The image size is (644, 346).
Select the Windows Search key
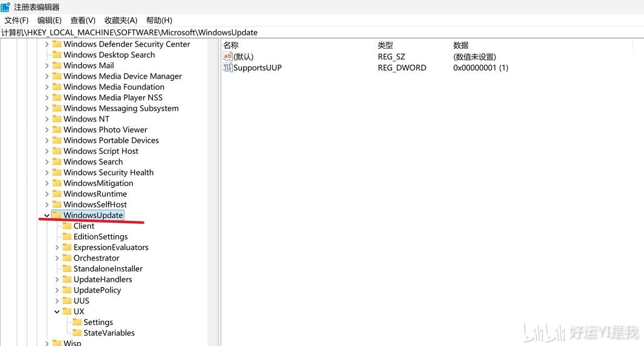(x=93, y=162)
